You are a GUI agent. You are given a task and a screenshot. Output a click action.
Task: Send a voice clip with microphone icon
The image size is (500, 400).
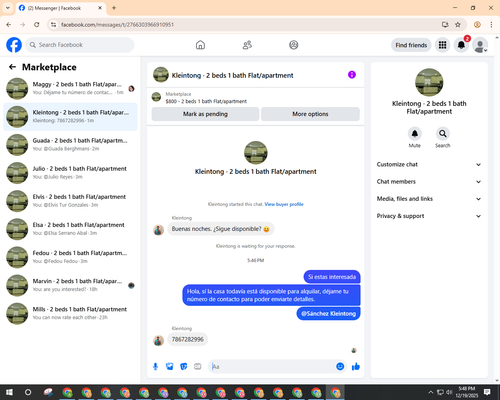pyautogui.click(x=155, y=367)
